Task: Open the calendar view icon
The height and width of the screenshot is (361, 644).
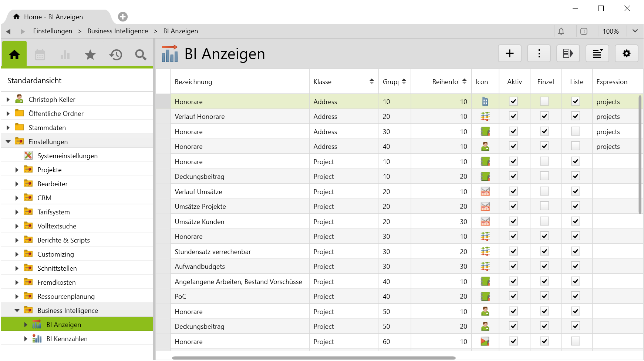Action: point(40,55)
